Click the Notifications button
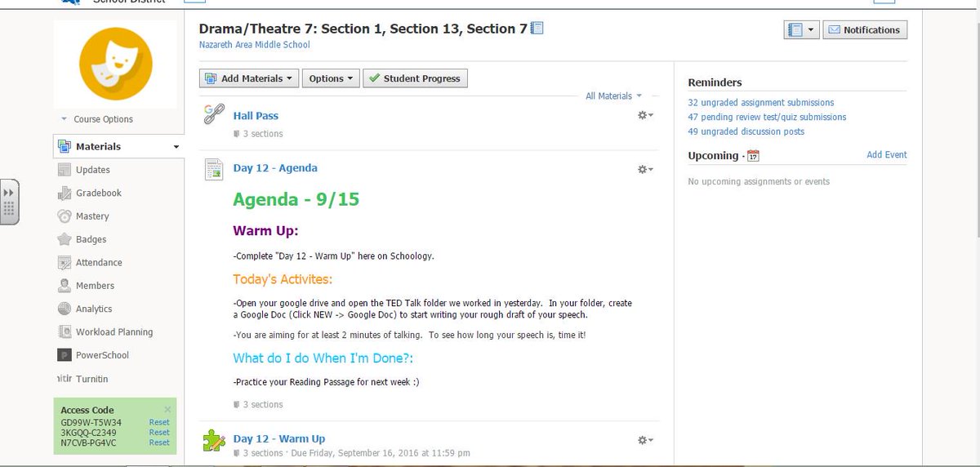 tap(865, 30)
